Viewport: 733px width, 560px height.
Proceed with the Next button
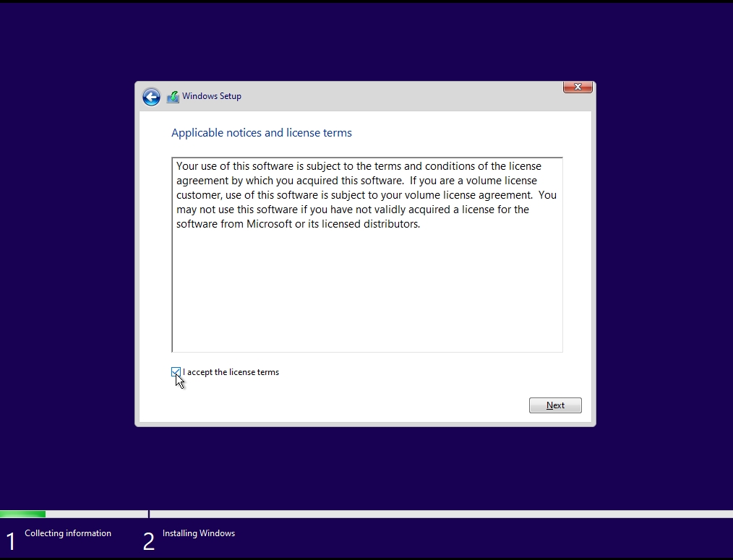[555, 405]
